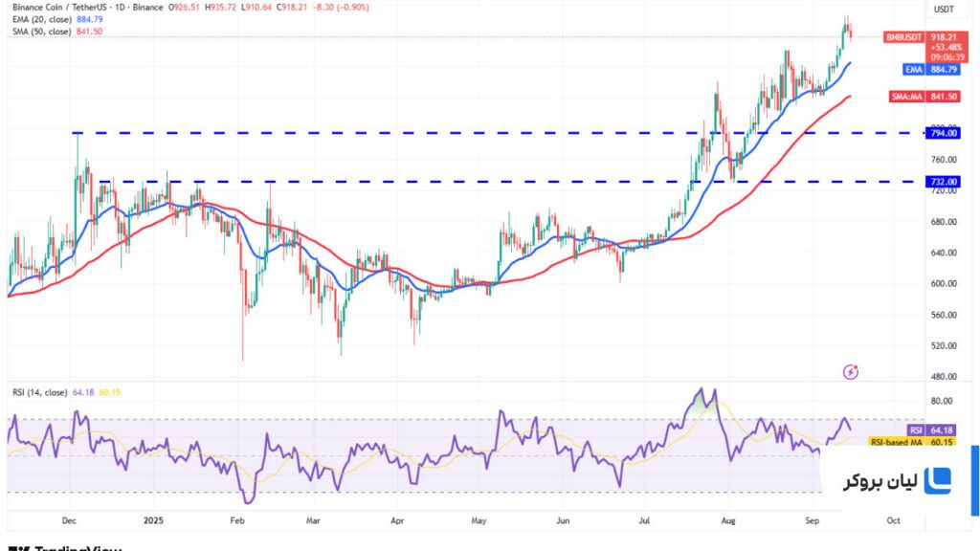Click the 760.00 price axis value
This screenshot has height=551, width=980.
944,160
